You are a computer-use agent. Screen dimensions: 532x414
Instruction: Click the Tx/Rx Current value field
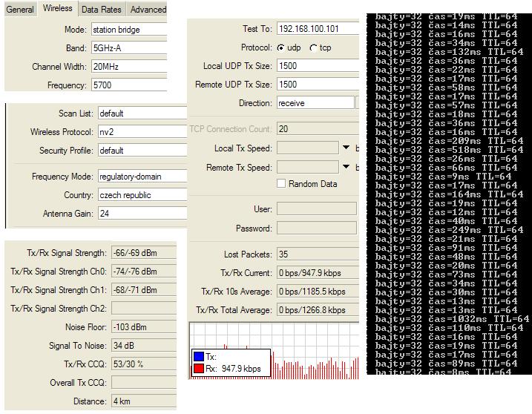tap(318, 273)
